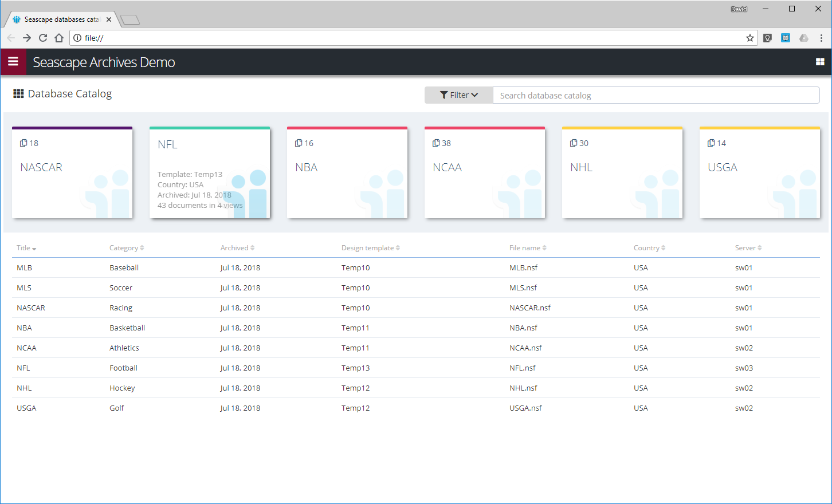Select the NHL title in the table
Screen dimensions: 832x504
[x=24, y=388]
